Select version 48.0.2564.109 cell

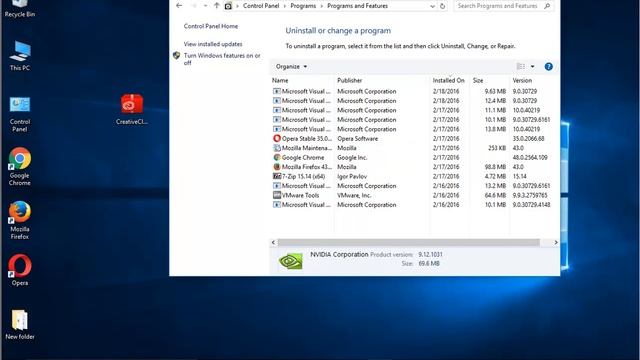[530, 158]
